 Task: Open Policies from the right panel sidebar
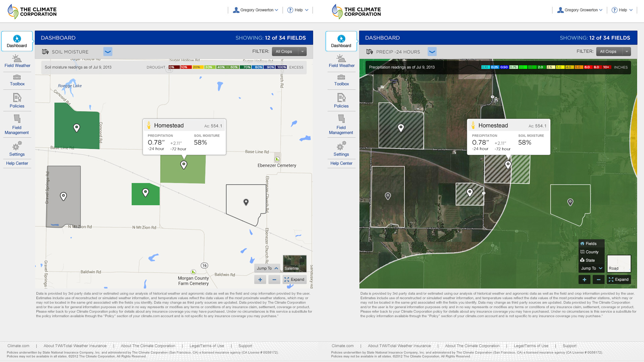(341, 101)
